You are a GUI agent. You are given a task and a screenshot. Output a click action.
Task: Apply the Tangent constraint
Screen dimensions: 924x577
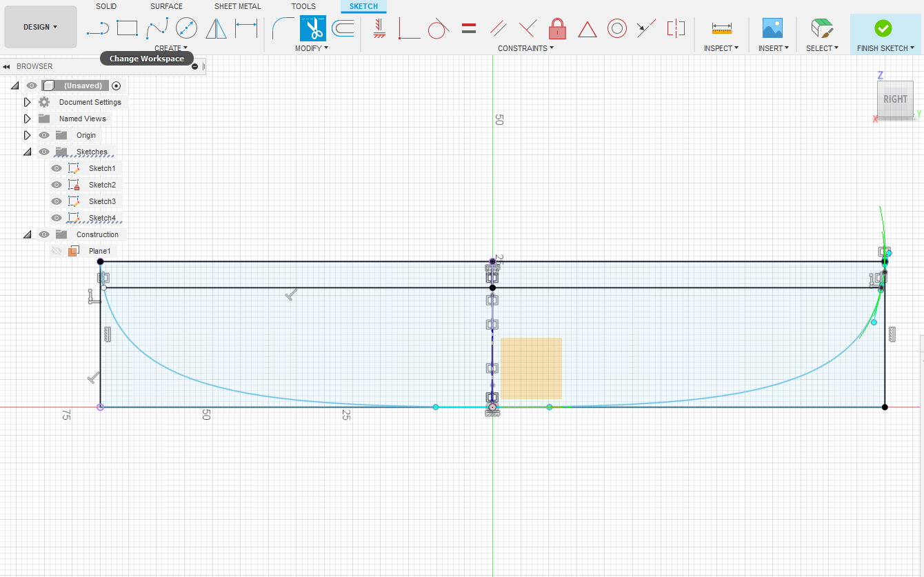click(439, 28)
